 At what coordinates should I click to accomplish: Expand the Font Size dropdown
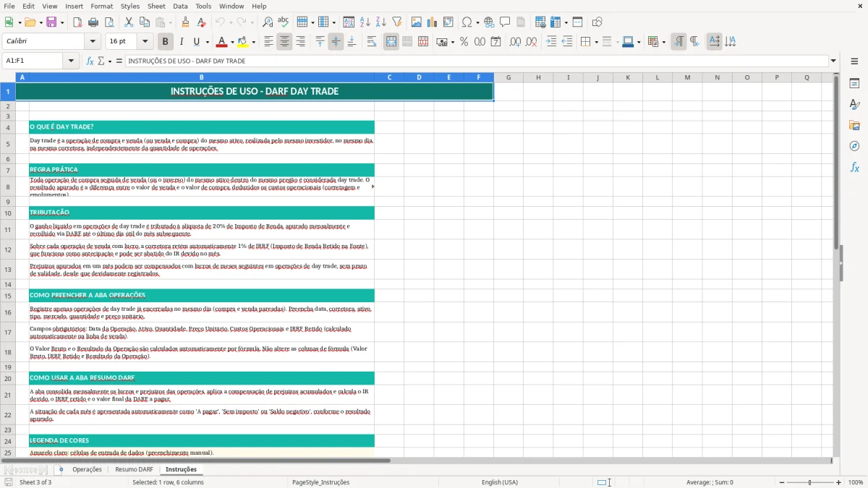[145, 42]
